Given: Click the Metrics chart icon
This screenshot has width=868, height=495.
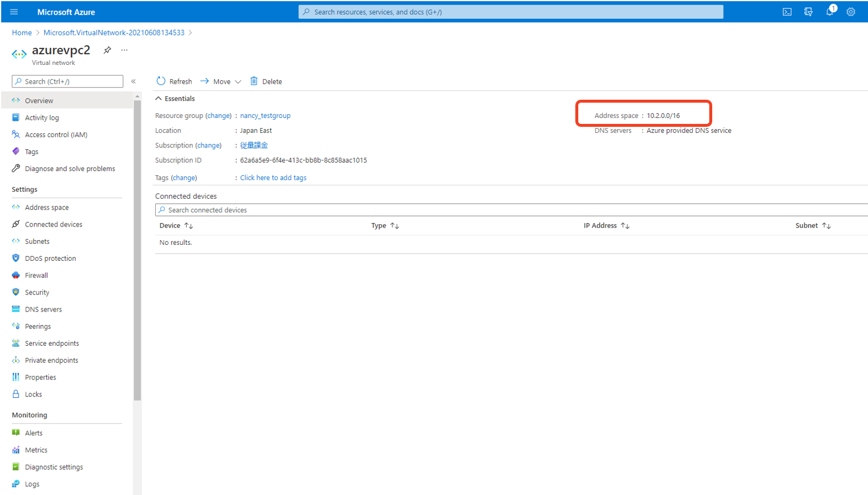Looking at the screenshot, I should (16, 450).
